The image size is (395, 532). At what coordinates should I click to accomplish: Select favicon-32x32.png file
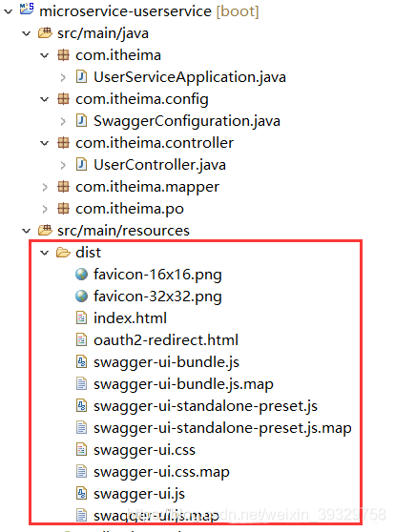click(157, 297)
